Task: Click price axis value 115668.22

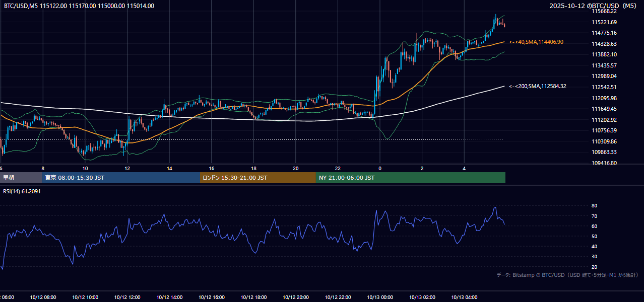Action: click(605, 11)
